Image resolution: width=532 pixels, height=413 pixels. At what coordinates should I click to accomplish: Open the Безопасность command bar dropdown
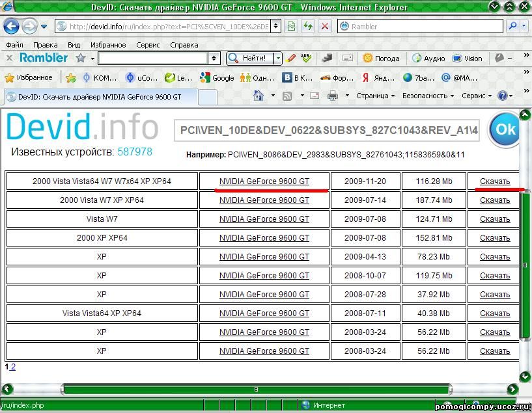point(428,96)
